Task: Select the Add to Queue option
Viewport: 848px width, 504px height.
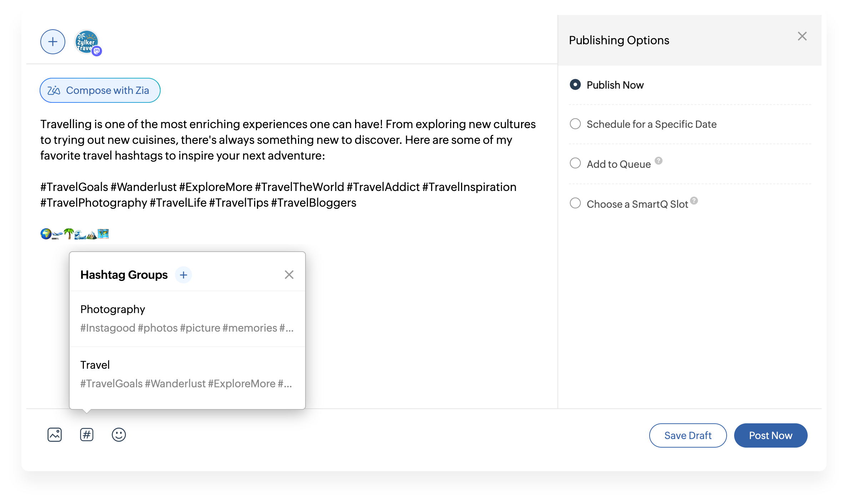Action: pos(575,163)
